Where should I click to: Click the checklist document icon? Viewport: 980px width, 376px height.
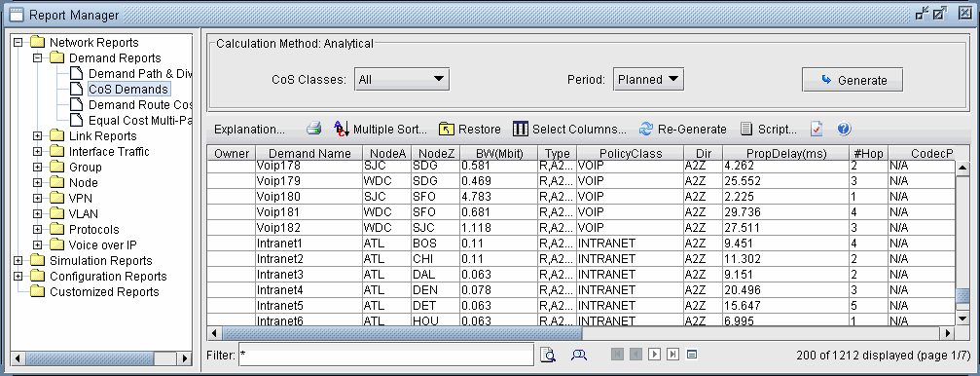pyautogui.click(x=817, y=129)
